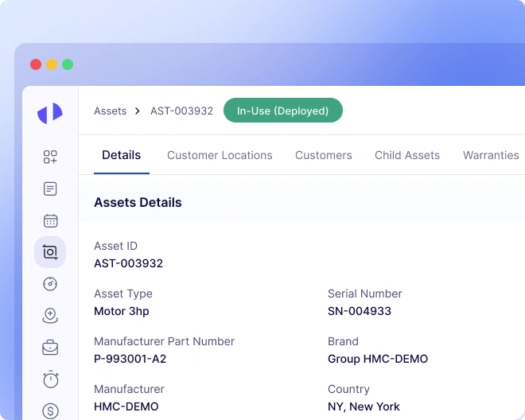Click the serial number SN-004933

(360, 311)
